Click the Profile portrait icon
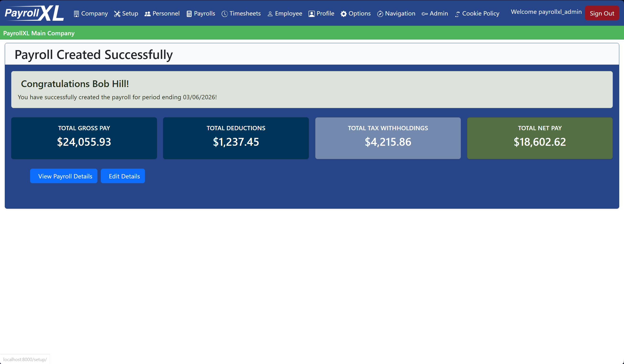Image resolution: width=624 pixels, height=364 pixels. click(x=311, y=14)
